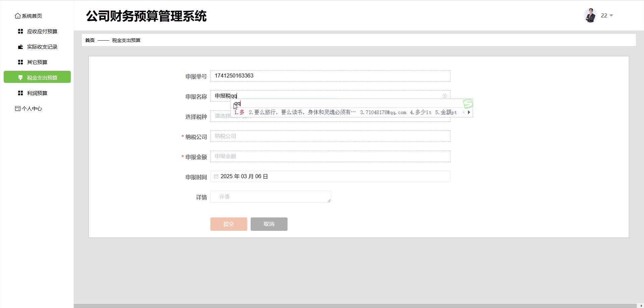
Task: Click the wallet icon next to 实际收支记录
Action: pyautogui.click(x=20, y=47)
